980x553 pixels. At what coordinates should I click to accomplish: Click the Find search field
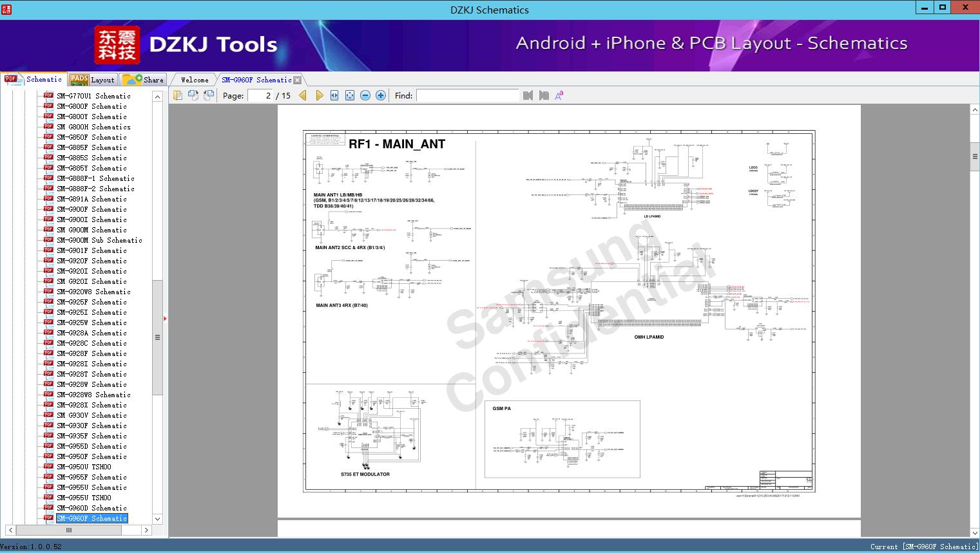click(467, 95)
